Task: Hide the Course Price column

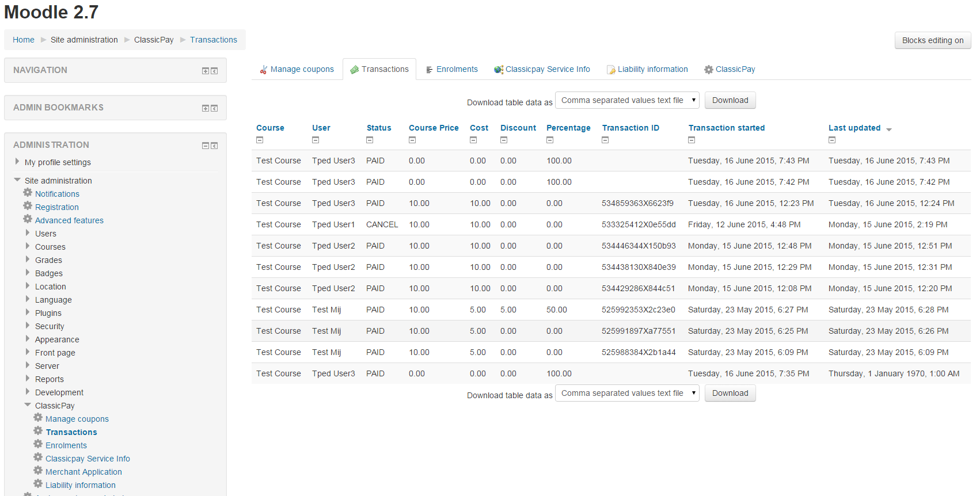Action: (x=412, y=140)
